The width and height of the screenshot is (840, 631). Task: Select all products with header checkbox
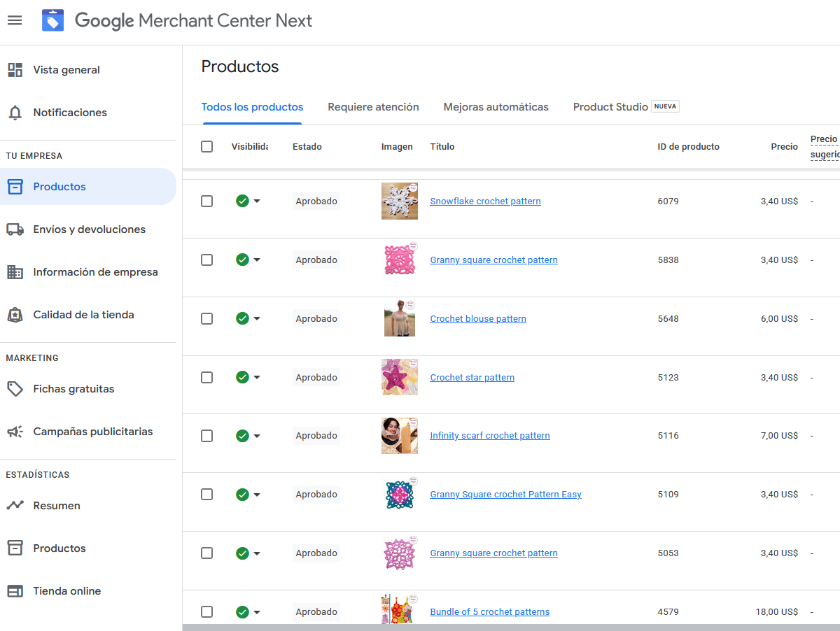coord(206,146)
